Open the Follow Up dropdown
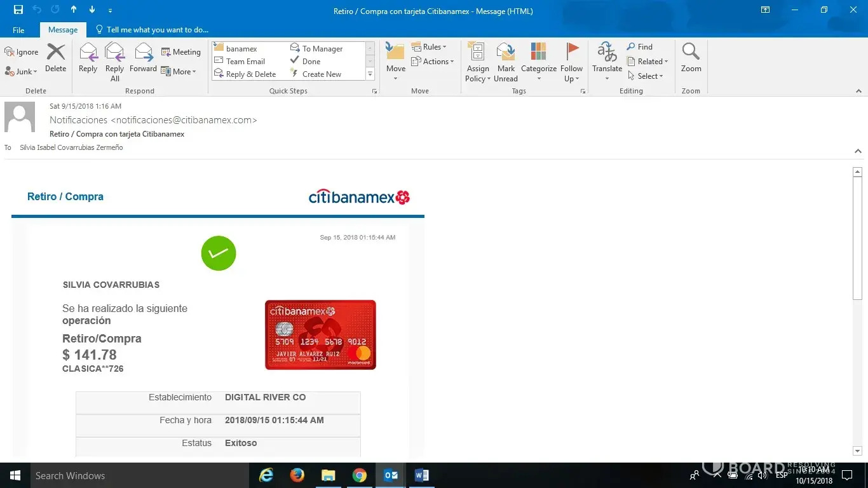This screenshot has width=868, height=488. click(x=572, y=62)
